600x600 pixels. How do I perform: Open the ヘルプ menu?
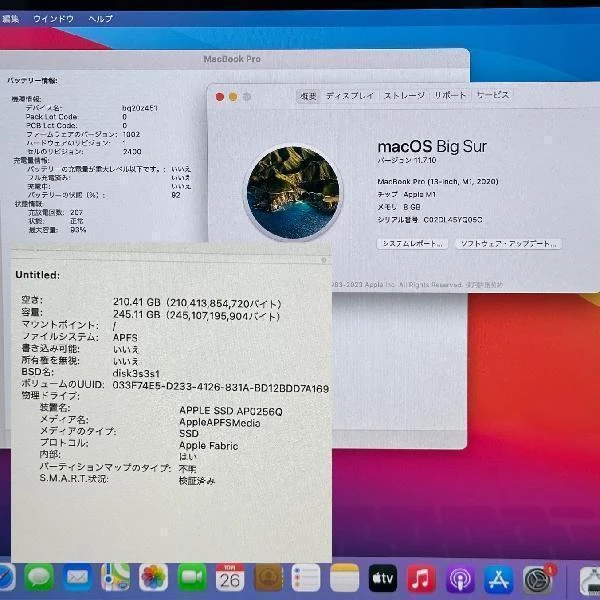coord(101,19)
